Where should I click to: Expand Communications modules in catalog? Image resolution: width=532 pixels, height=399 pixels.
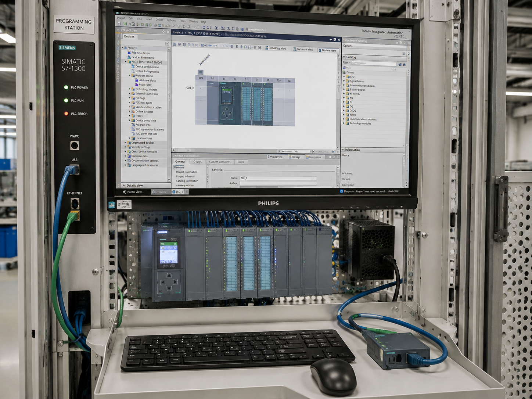click(x=344, y=119)
